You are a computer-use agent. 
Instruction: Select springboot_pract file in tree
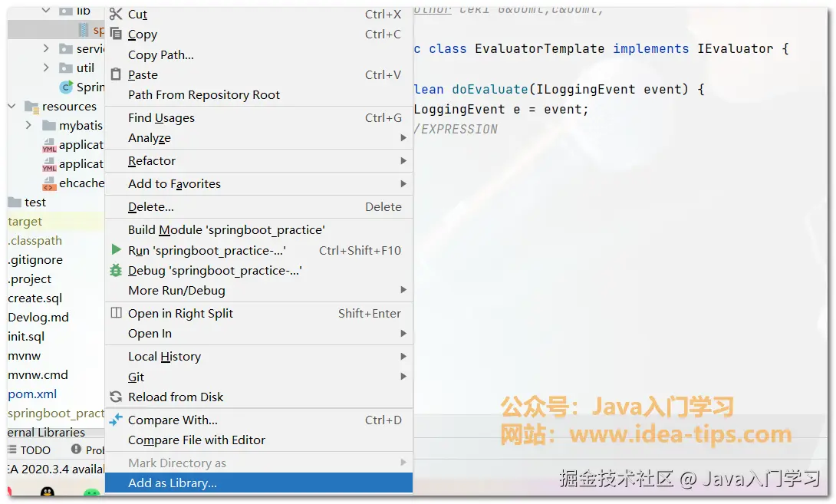(56, 413)
